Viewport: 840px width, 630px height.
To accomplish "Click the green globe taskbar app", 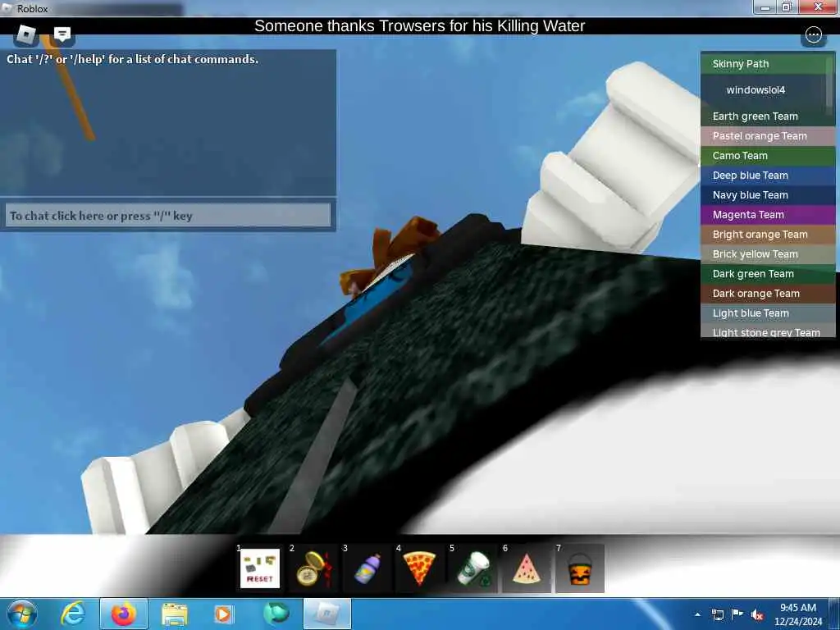I will 276,614.
